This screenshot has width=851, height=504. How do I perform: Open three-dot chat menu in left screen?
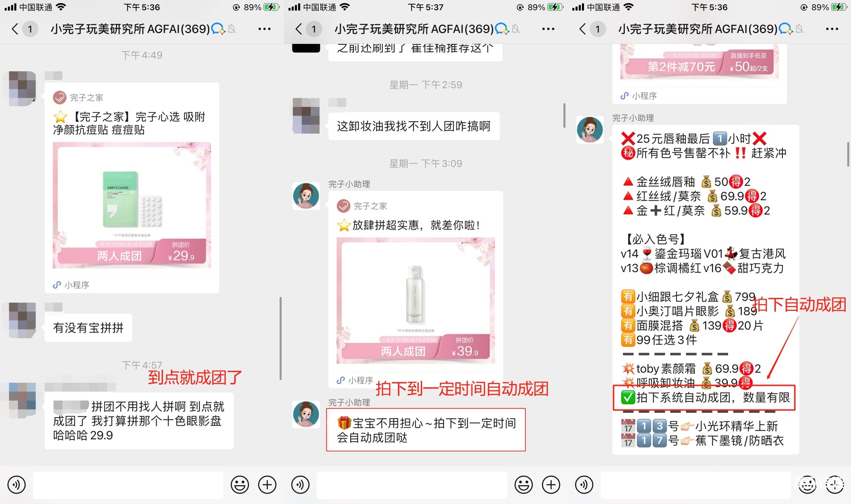(264, 29)
